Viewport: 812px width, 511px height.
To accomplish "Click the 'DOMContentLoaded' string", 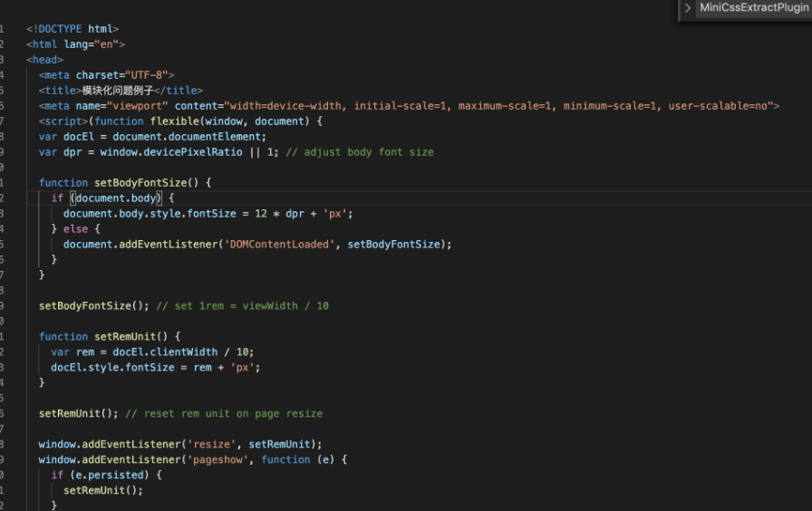I will (279, 245).
